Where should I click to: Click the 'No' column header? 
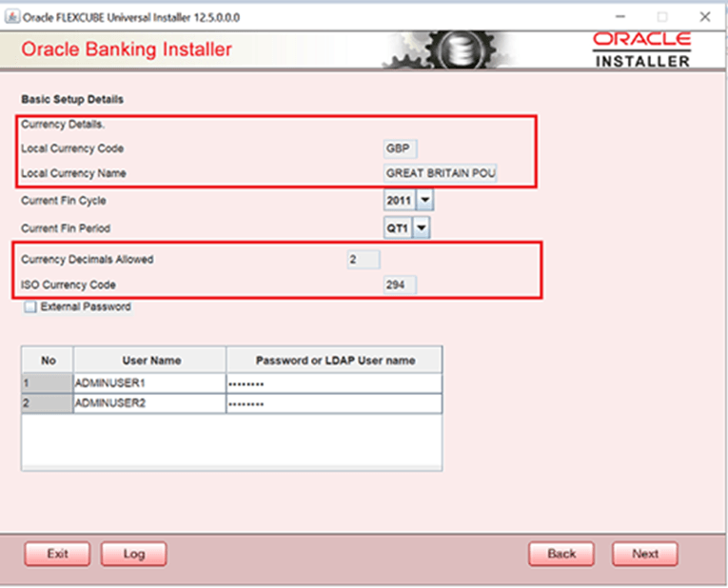(48, 361)
